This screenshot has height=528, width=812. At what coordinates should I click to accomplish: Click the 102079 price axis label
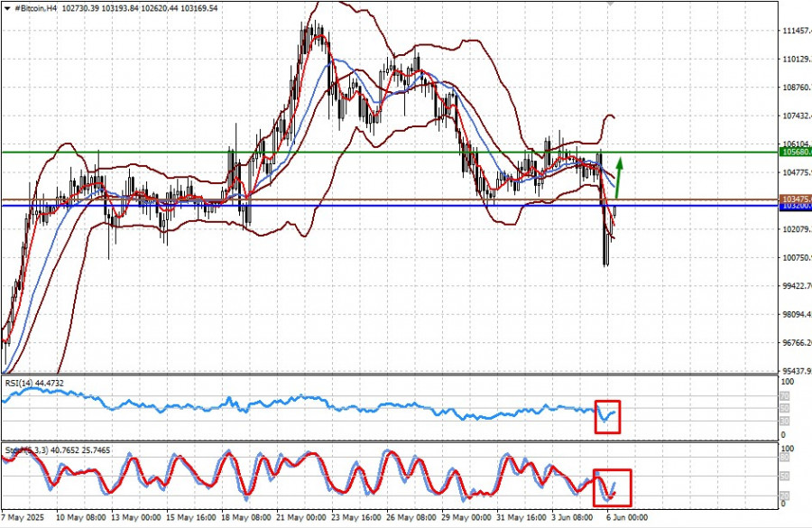[797, 229]
